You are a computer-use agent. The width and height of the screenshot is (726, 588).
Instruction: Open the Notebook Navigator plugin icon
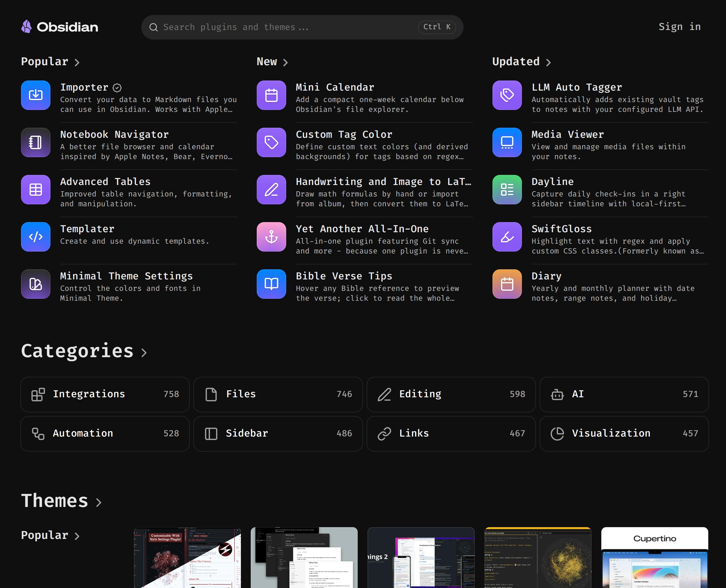pos(35,142)
